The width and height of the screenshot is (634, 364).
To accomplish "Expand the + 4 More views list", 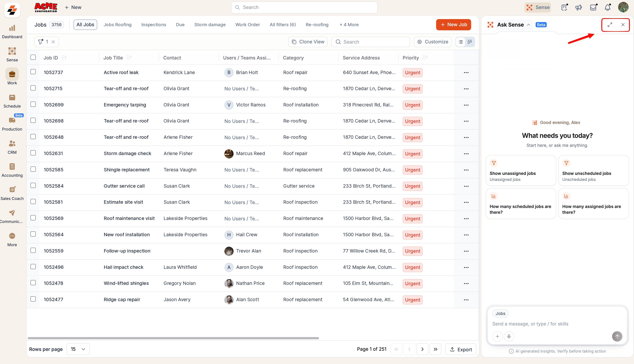I will (x=349, y=25).
